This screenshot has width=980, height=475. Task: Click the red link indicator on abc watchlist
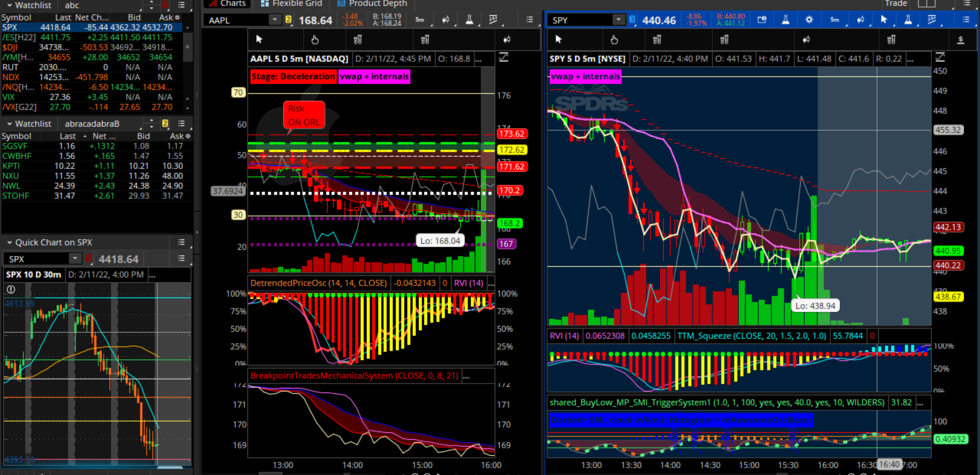pyautogui.click(x=165, y=5)
